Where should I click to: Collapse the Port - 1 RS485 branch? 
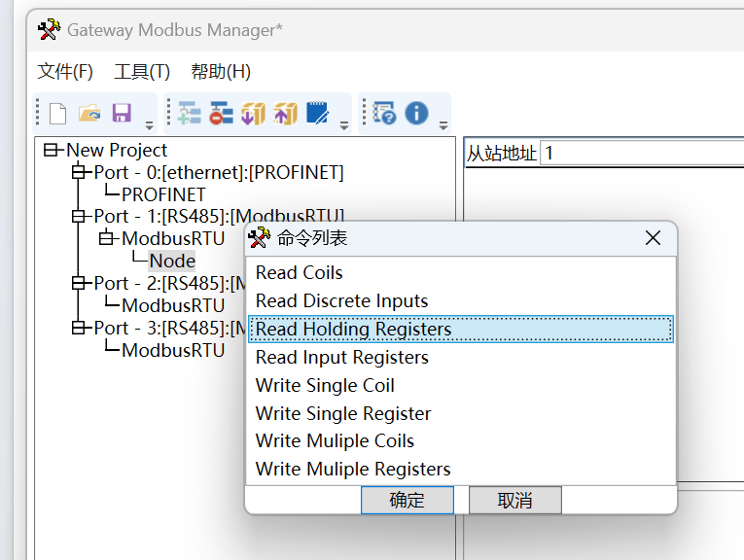click(79, 216)
